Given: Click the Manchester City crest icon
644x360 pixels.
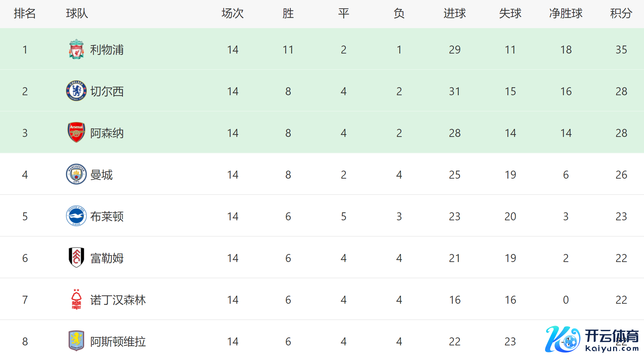Looking at the screenshot, I should [x=76, y=174].
